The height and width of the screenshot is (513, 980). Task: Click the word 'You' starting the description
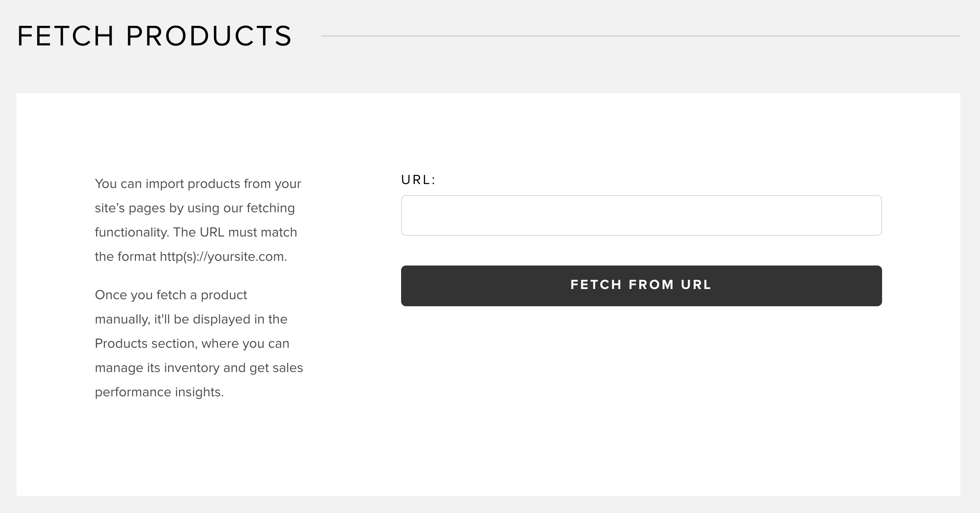(x=106, y=184)
